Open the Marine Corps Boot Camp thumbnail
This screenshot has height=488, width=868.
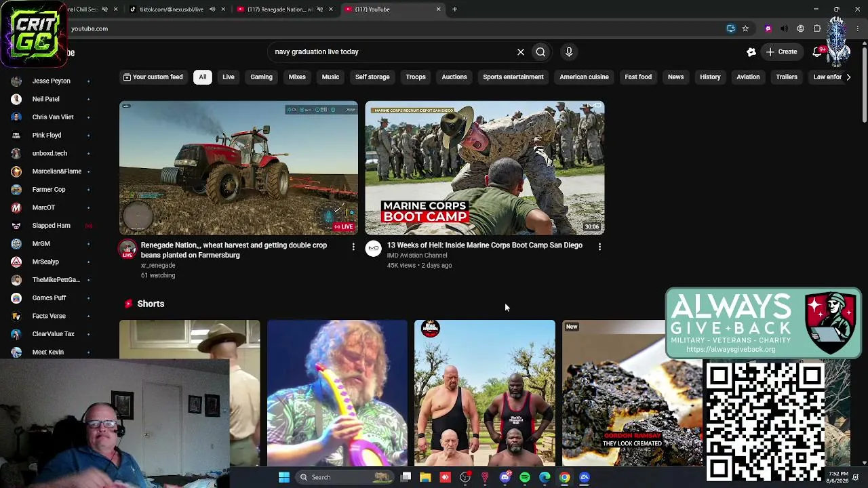[x=485, y=168]
